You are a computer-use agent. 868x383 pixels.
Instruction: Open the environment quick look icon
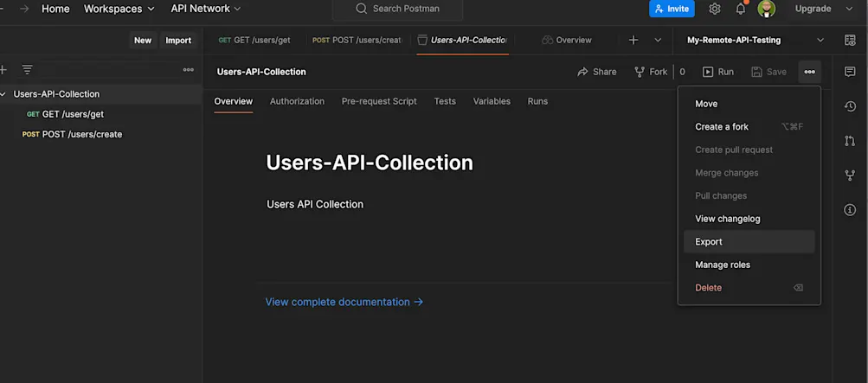pyautogui.click(x=850, y=41)
